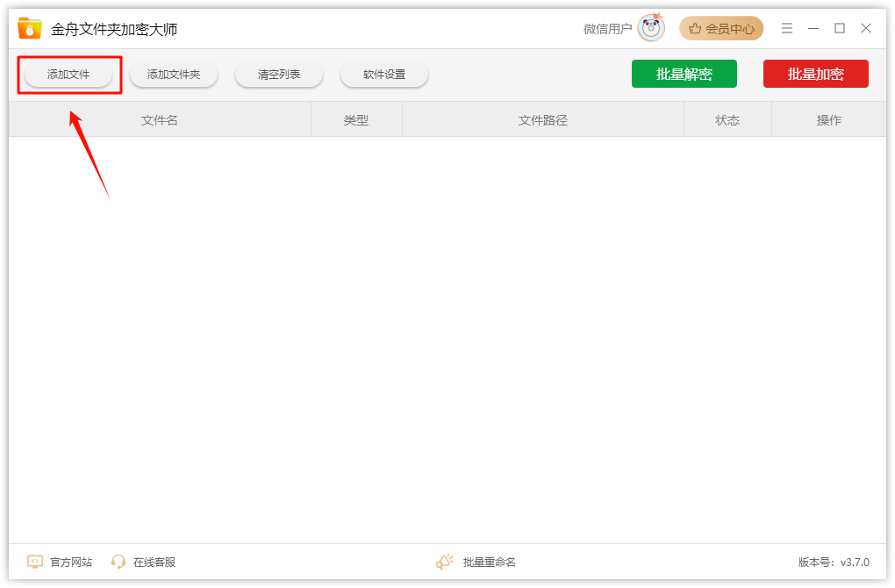
Task: Start batch decryption with 批量解密
Action: click(x=684, y=74)
